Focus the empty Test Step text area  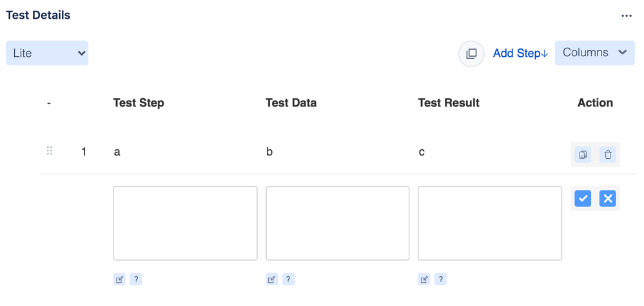pos(185,223)
